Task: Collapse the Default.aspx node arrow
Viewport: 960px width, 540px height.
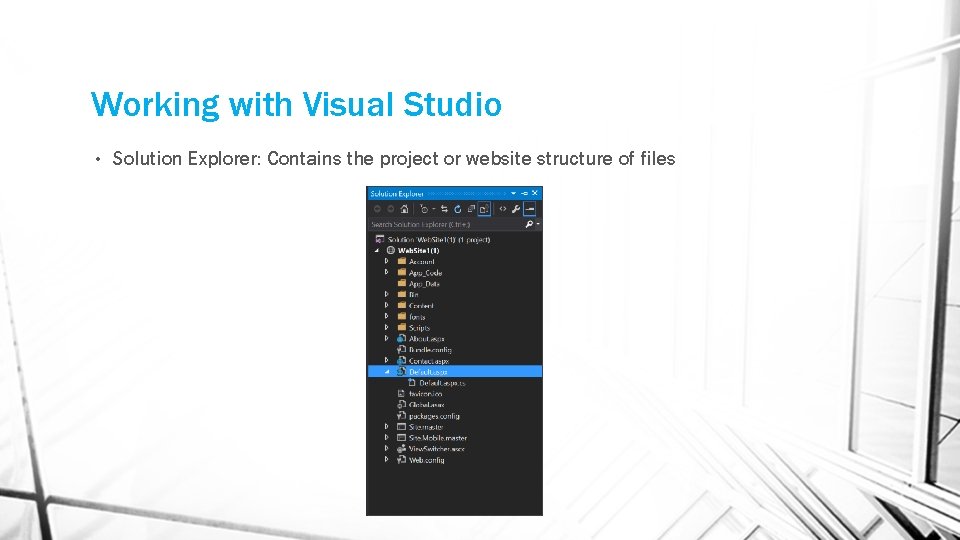Action: 387,372
